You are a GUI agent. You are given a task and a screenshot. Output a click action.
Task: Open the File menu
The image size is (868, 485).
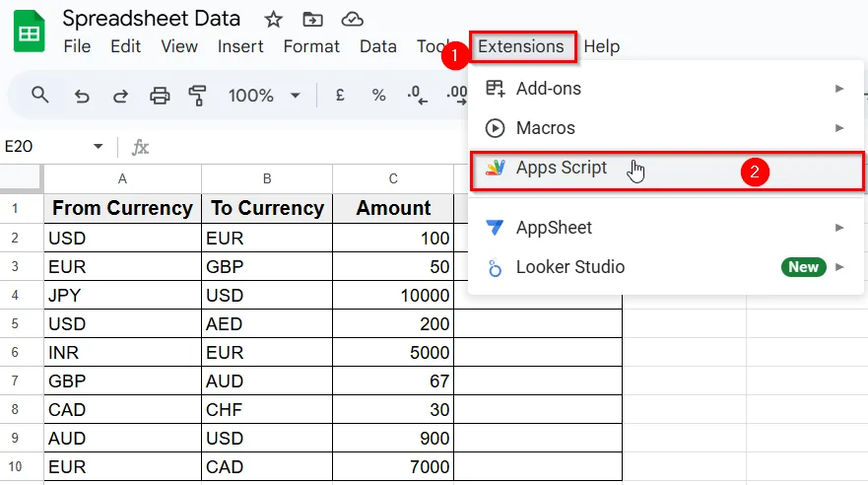click(x=77, y=46)
